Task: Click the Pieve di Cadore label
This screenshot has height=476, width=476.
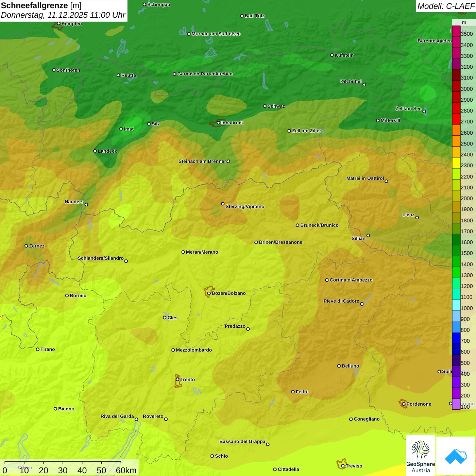Action: point(341,301)
